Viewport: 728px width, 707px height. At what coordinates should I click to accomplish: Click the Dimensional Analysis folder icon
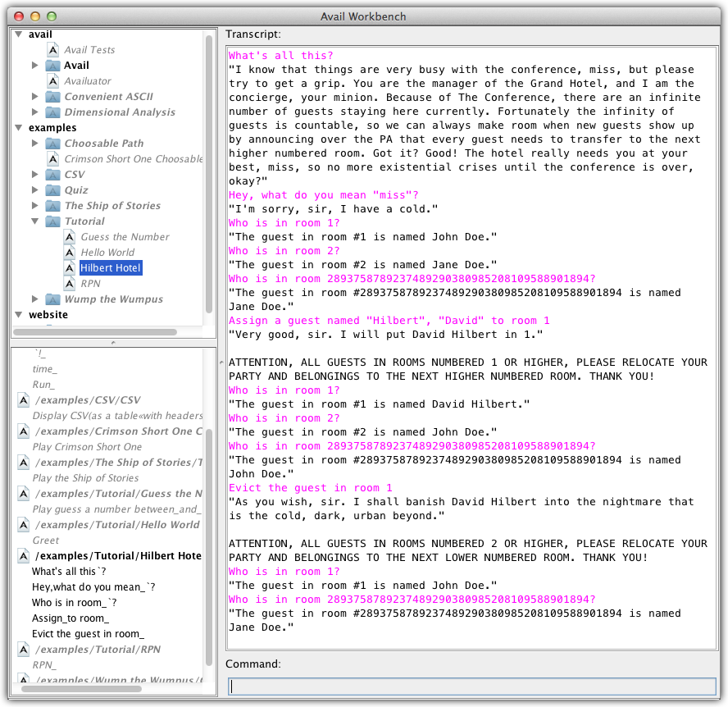click(53, 112)
